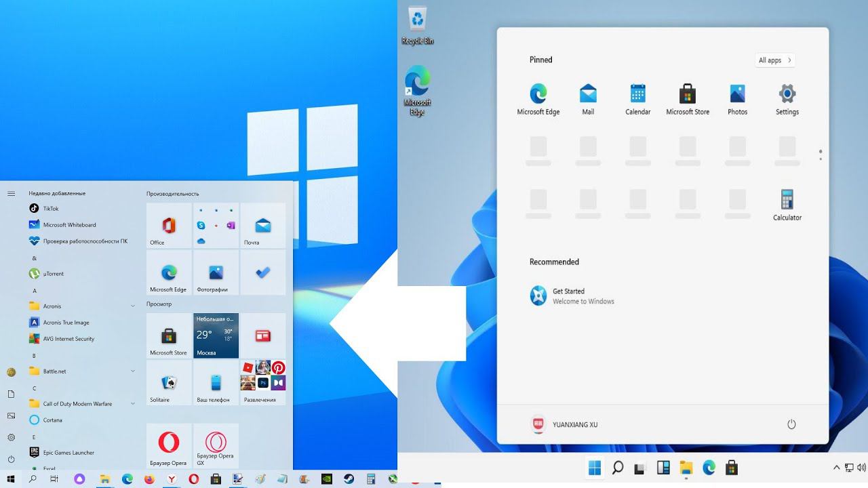Open Task View on the Windows 11 taskbar
Viewport: 868px width, 488px height.
pos(639,468)
